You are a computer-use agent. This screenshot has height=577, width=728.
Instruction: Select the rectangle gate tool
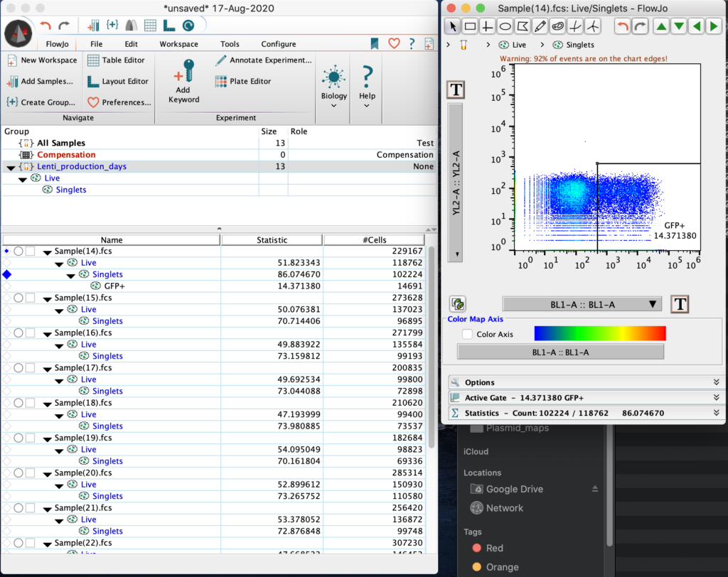coord(471,26)
